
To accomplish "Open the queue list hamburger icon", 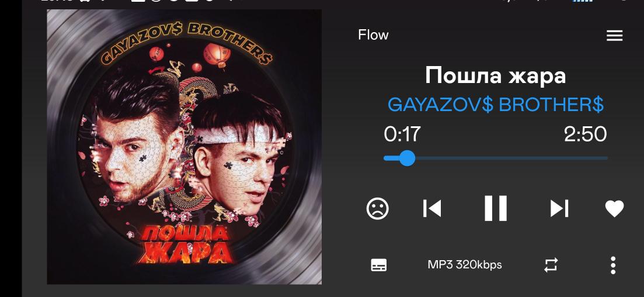I will coord(614,36).
